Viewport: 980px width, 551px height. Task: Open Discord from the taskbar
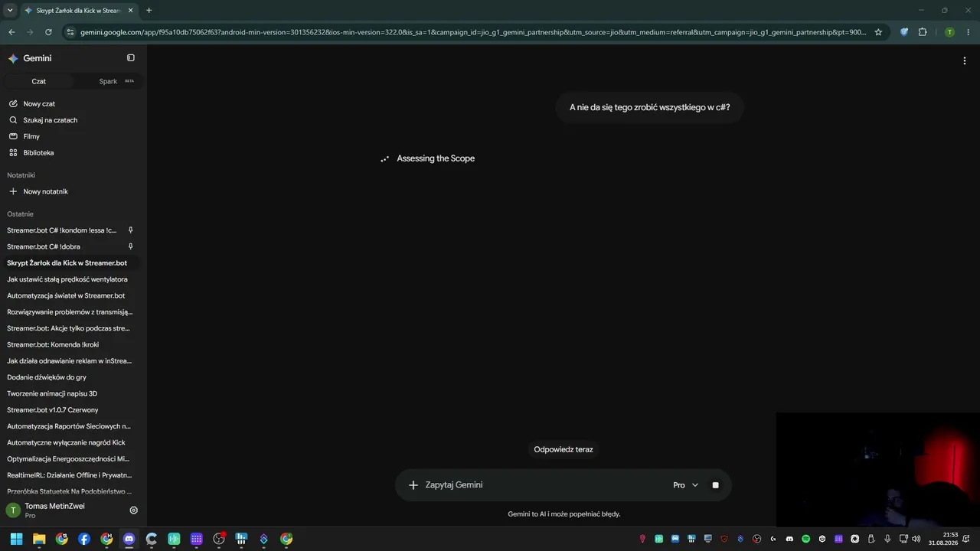tap(129, 539)
